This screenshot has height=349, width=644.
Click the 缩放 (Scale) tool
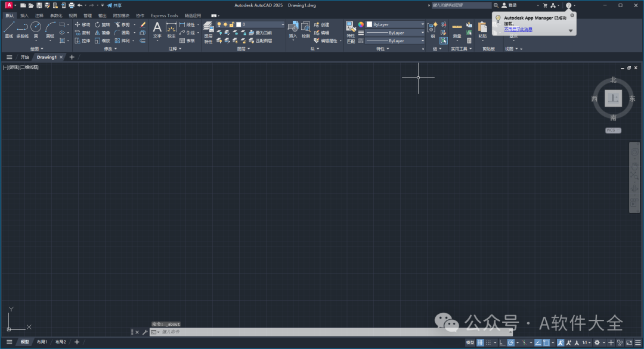pos(102,40)
